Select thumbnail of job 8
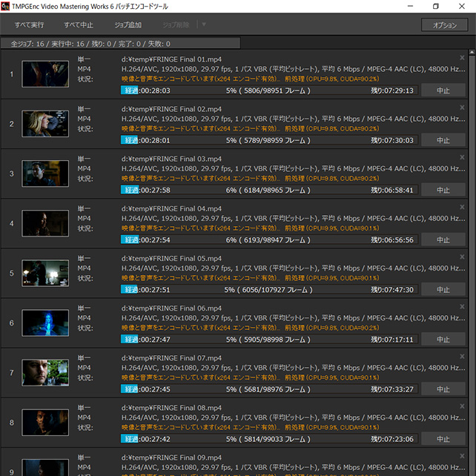Image resolution: width=476 pixels, height=476 pixels. point(45,423)
